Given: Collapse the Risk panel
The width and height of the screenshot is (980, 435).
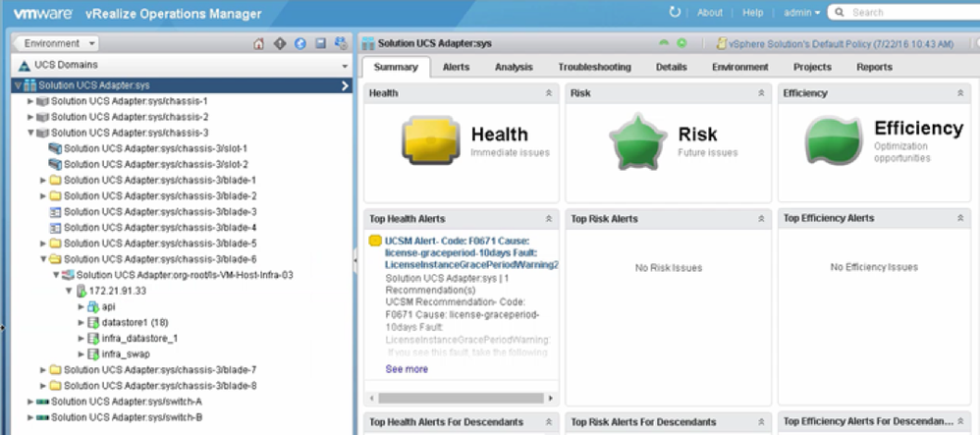Looking at the screenshot, I should (x=761, y=93).
